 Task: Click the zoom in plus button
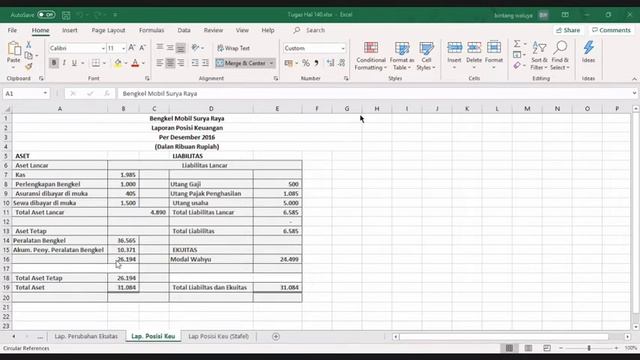[616, 348]
